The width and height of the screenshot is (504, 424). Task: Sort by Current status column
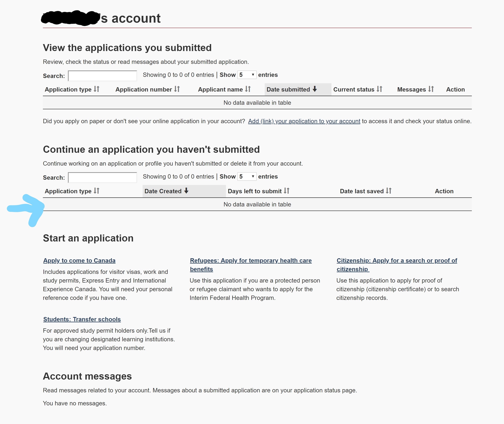tap(357, 89)
